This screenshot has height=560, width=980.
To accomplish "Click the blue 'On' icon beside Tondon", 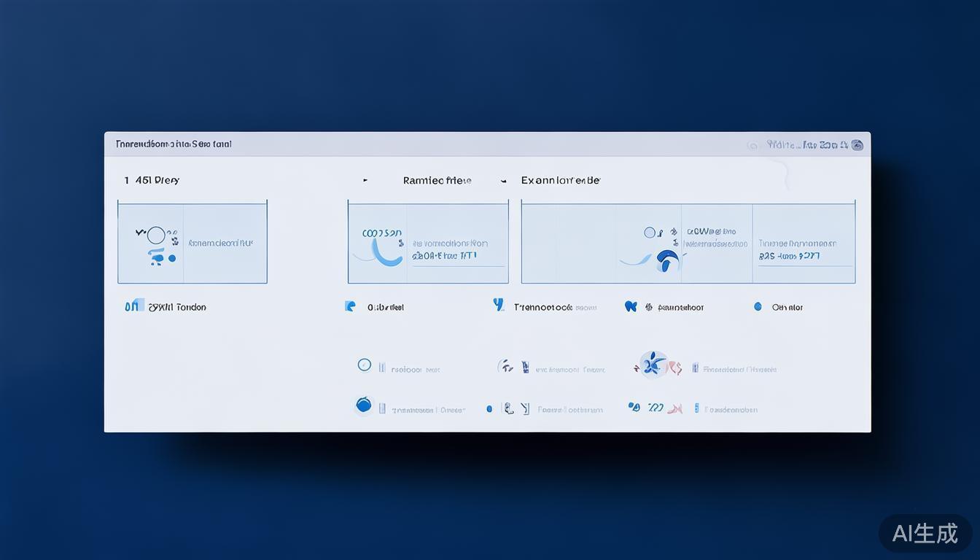I will pos(131,307).
